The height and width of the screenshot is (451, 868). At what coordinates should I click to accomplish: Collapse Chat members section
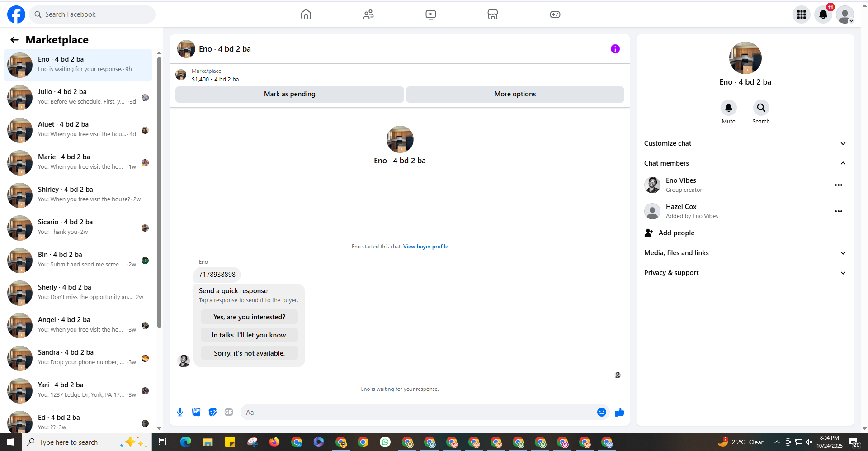(x=745, y=163)
